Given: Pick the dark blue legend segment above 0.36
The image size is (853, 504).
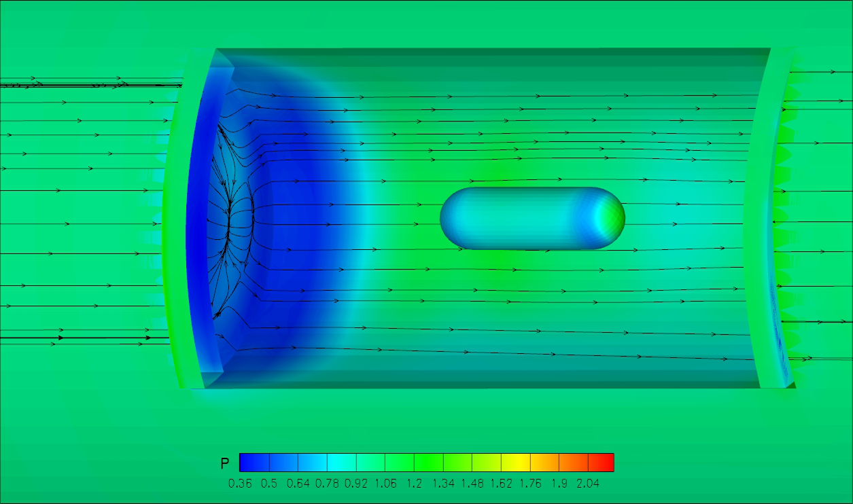Looking at the screenshot, I should [x=255, y=463].
